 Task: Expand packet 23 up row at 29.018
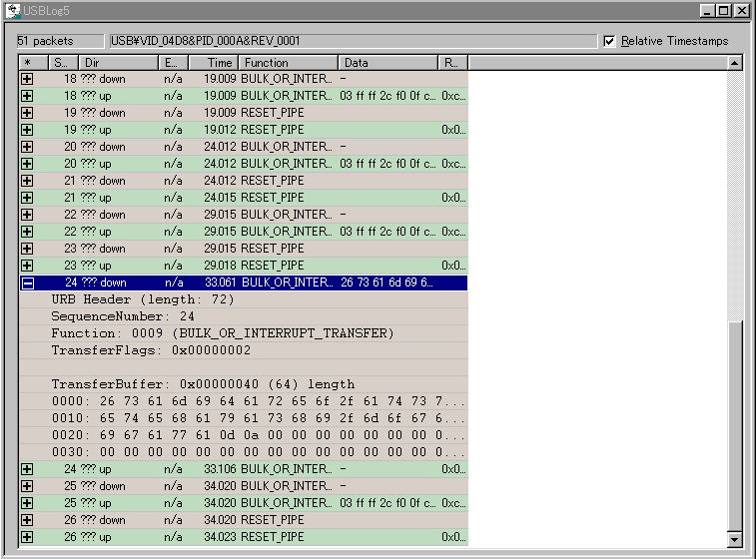pos(27,266)
